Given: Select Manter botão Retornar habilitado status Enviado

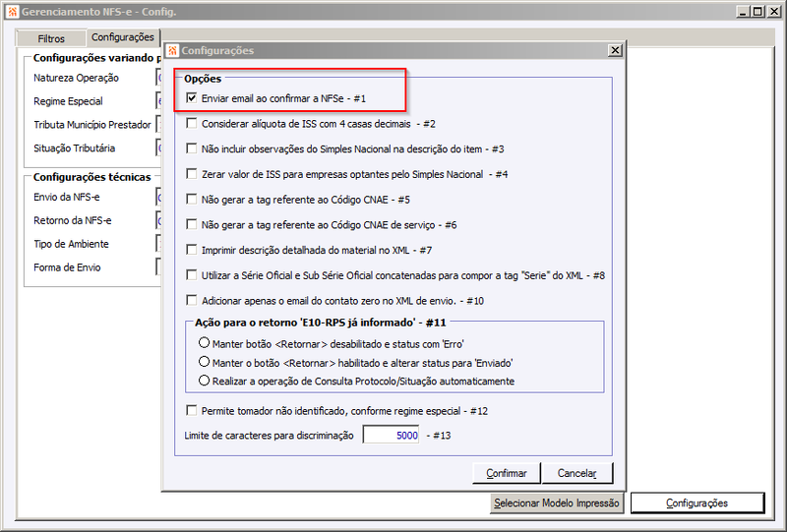Looking at the screenshot, I should point(204,361).
